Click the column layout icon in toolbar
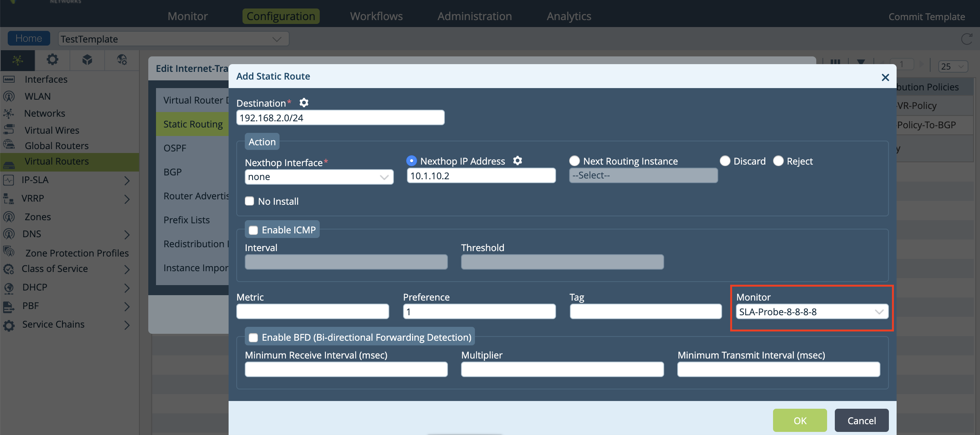Screen dimensions: 980x435 coord(835,63)
